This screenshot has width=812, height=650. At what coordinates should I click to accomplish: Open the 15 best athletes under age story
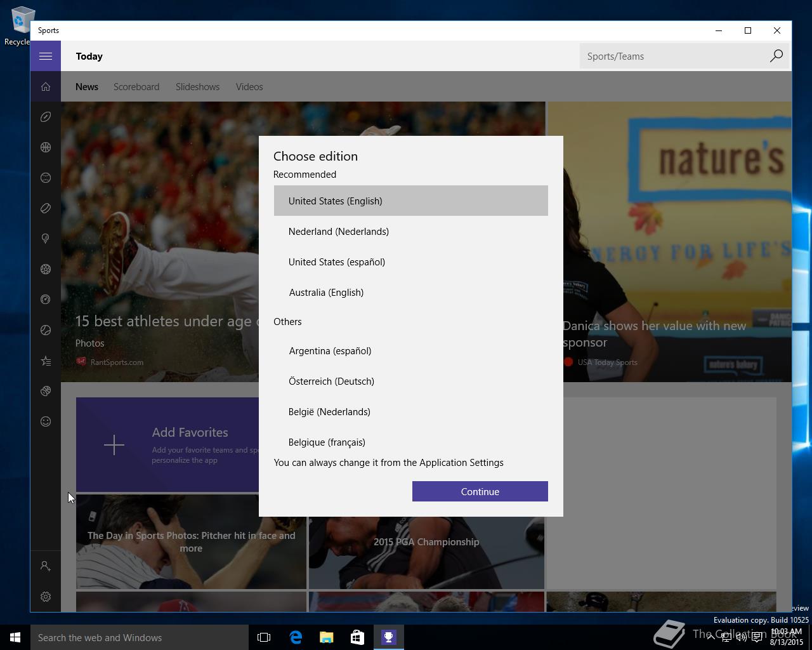coord(167,321)
